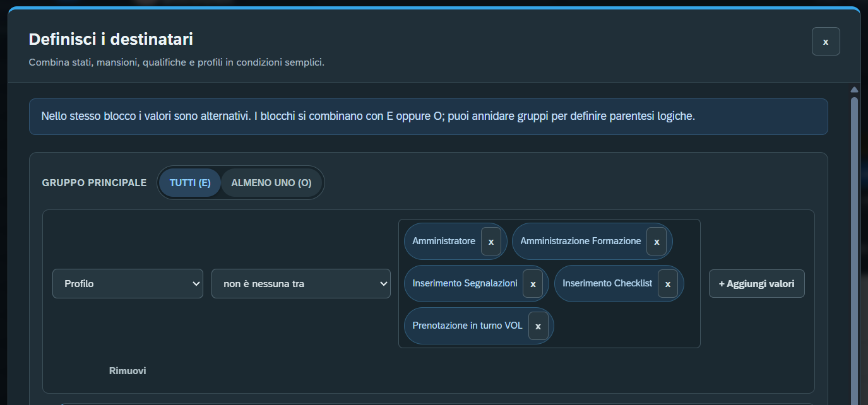
Task: Open the 'non è nessuna tra' operator dropdown
Action: 301,284
